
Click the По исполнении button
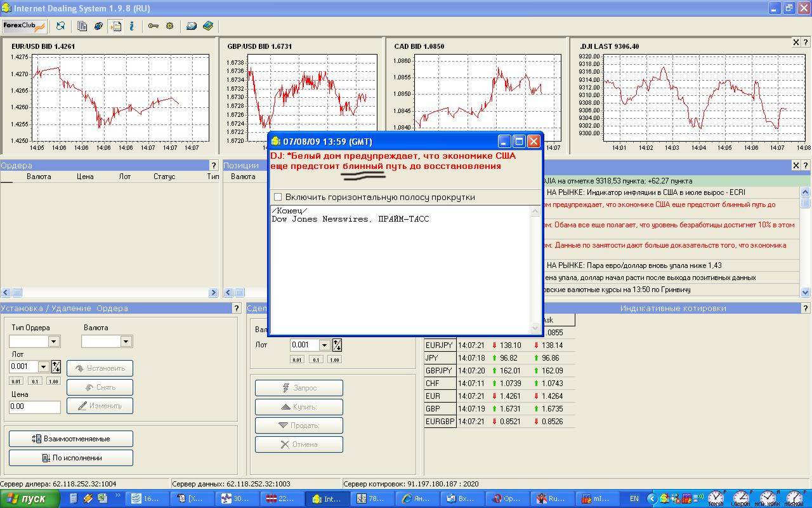pyautogui.click(x=71, y=458)
